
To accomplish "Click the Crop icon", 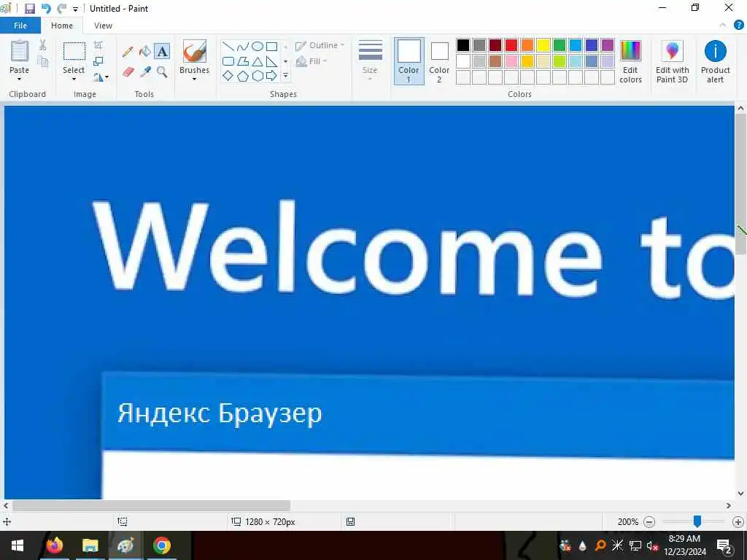I will [98, 45].
